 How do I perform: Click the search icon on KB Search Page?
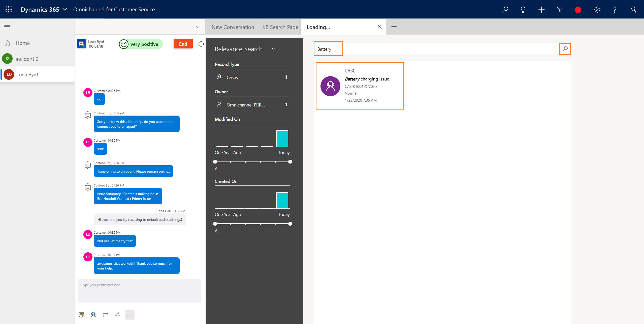pyautogui.click(x=565, y=49)
